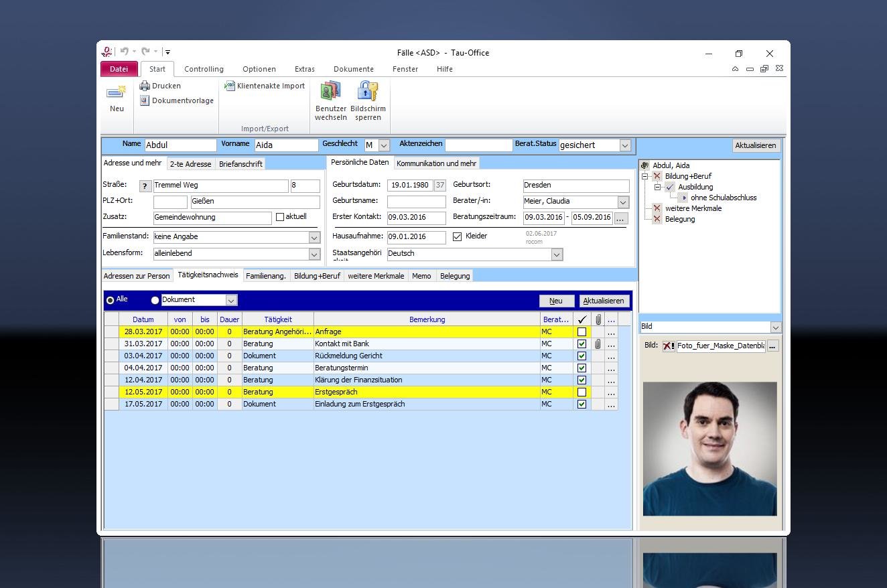This screenshot has width=887, height=588.
Task: Click Neu button in Tätigkeitsnachweis bar
Action: pos(556,301)
